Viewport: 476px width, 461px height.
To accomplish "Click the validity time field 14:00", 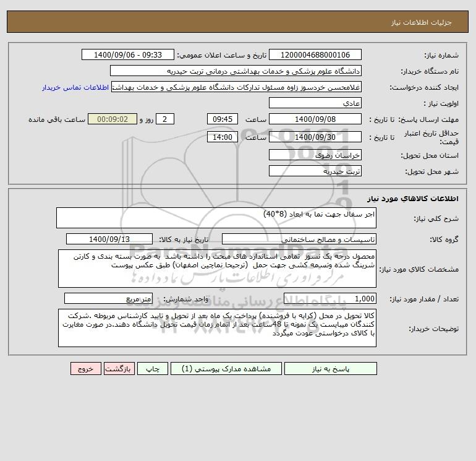I will (223, 137).
